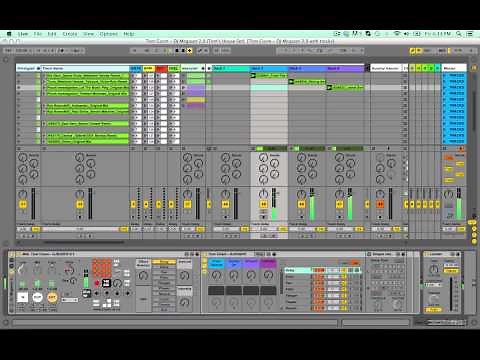The image size is (480, 360).
Task: Click the Limiter device title bar
Action: click(442, 254)
